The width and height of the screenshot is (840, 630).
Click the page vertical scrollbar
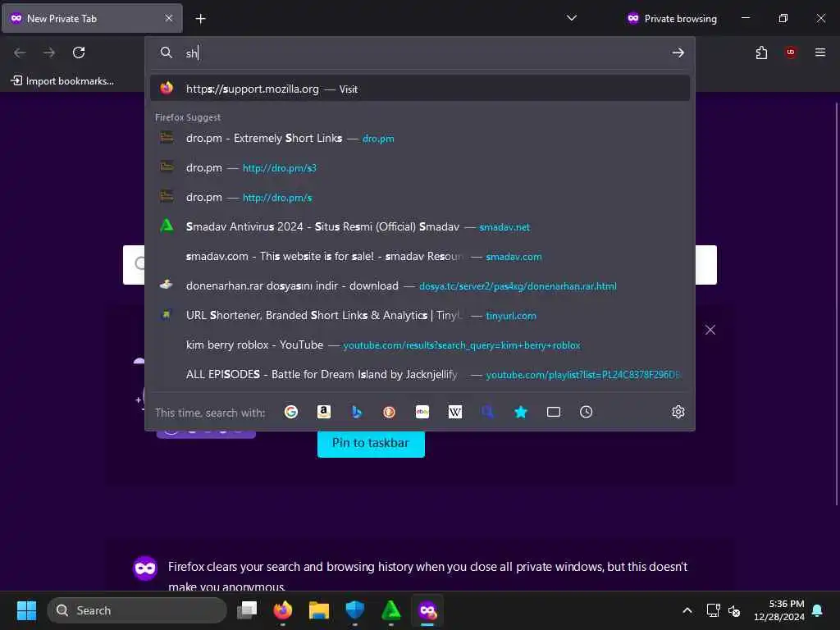836,304
